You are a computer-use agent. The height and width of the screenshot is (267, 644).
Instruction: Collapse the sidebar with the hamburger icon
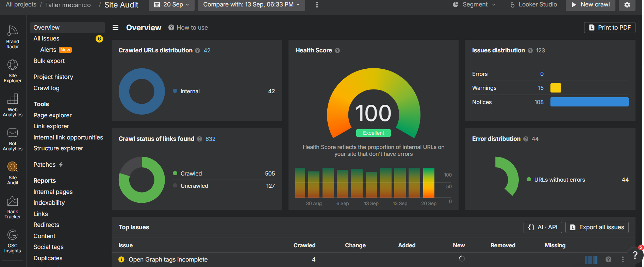116,28
